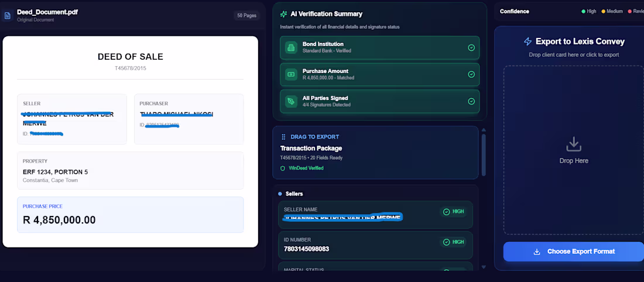Click the HIGH badge for ID Number
This screenshot has width=644, height=282.
[x=454, y=242]
